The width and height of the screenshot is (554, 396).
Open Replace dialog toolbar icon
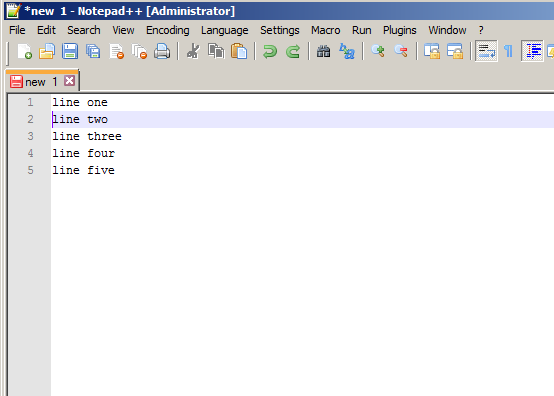pos(347,52)
